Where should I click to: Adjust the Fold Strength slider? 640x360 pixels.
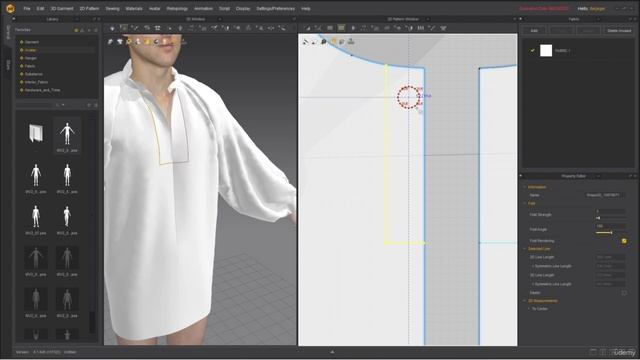pyautogui.click(x=610, y=218)
